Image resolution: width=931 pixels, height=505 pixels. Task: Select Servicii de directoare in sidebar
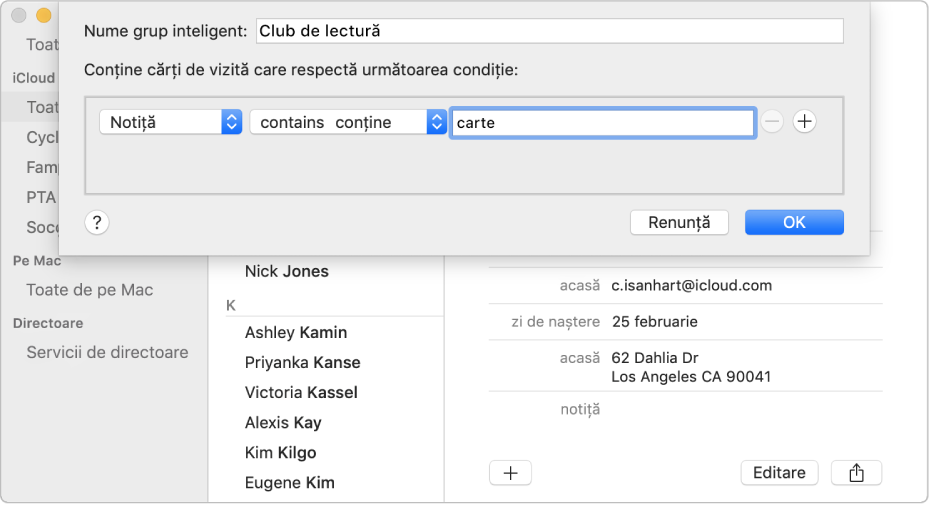click(107, 352)
